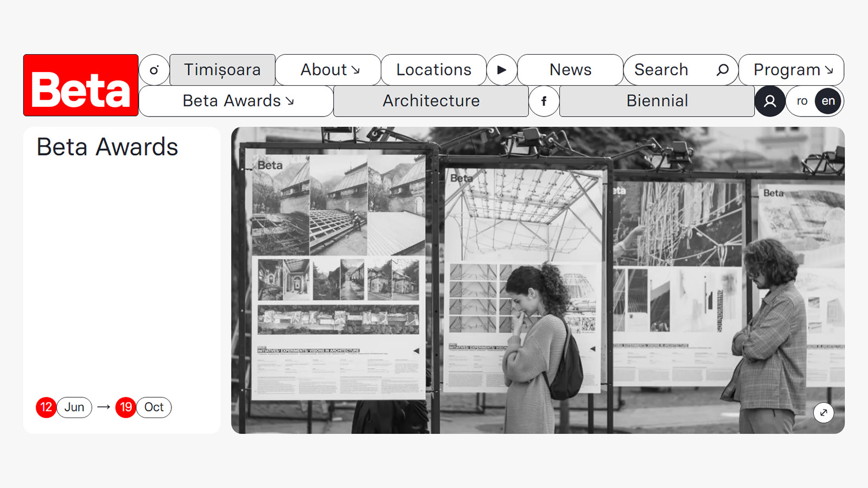Open the Facebook icon link
This screenshot has width=868, height=488.
click(544, 101)
